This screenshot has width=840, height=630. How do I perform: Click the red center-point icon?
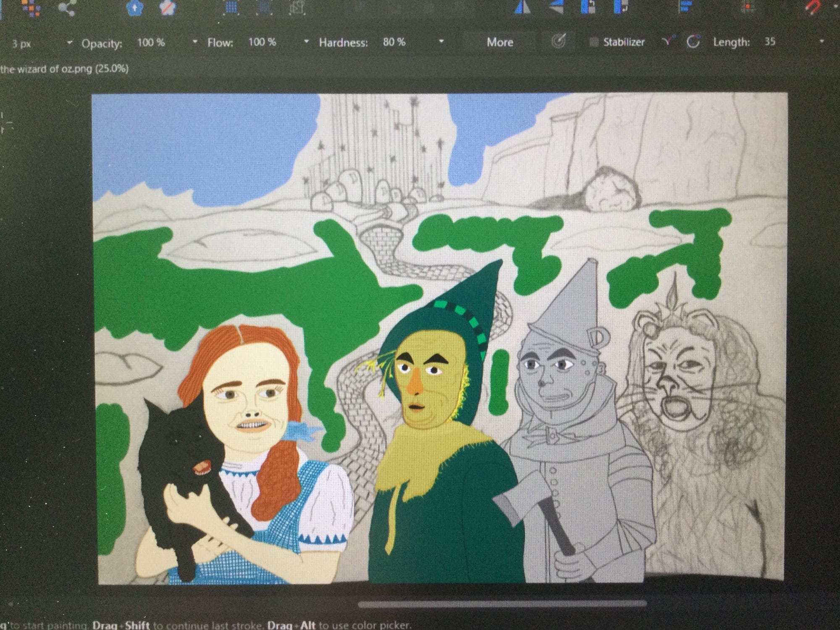(x=748, y=8)
